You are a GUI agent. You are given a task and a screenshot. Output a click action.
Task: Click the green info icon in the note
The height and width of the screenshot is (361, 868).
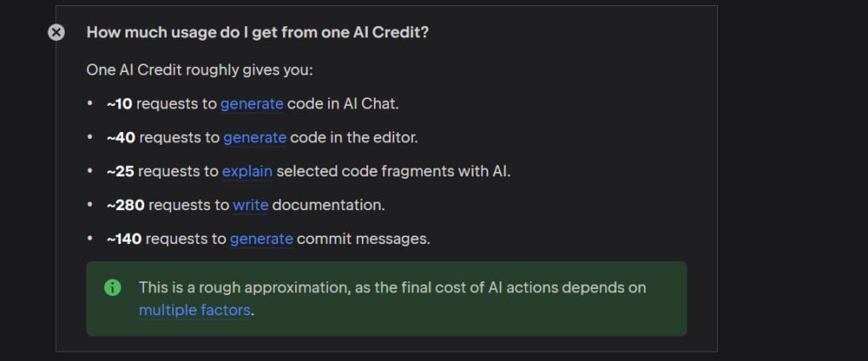113,287
